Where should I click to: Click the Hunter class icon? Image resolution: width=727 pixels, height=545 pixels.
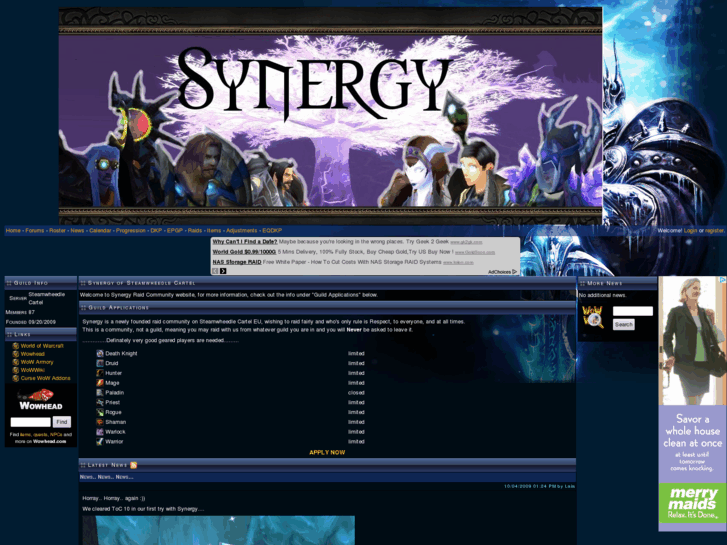pyautogui.click(x=100, y=373)
